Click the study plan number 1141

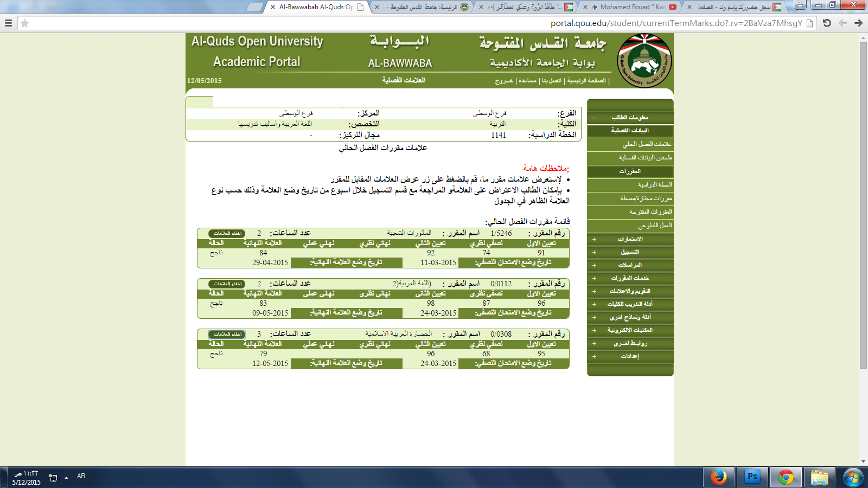click(499, 135)
